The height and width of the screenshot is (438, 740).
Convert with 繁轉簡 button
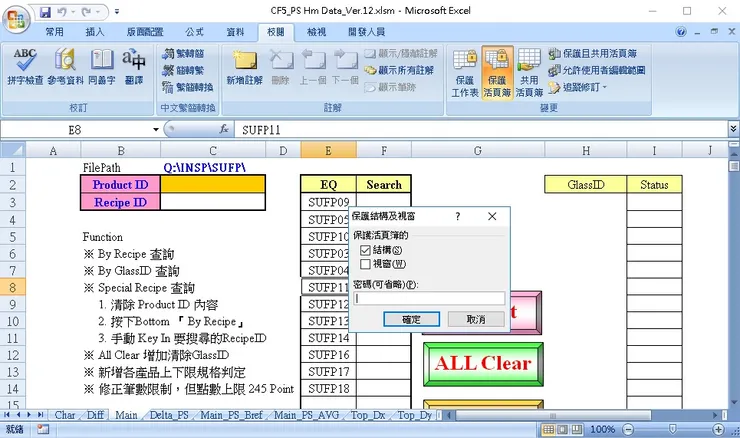(x=183, y=53)
